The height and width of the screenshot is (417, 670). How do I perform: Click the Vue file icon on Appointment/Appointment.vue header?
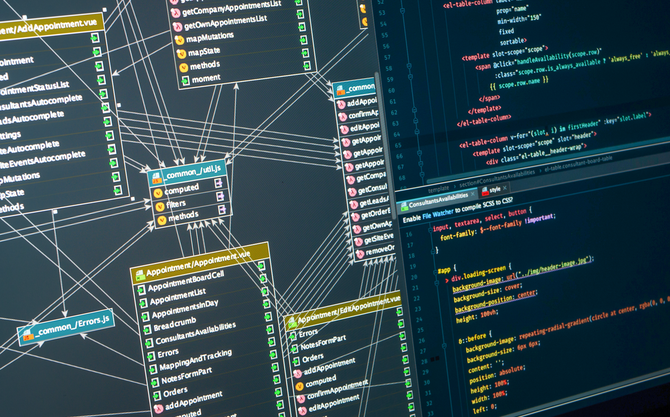140,276
